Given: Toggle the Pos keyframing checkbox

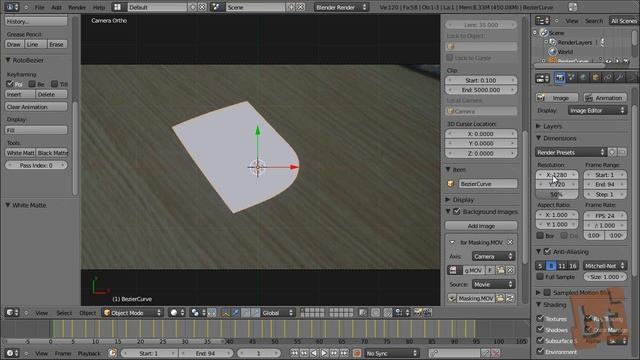Looking at the screenshot, I should tap(10, 84).
